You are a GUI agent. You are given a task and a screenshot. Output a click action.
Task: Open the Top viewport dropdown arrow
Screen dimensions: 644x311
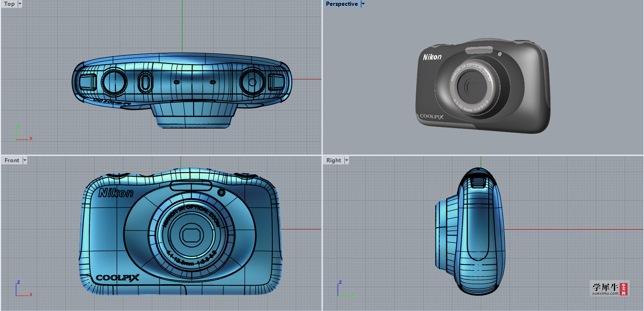(20, 4)
